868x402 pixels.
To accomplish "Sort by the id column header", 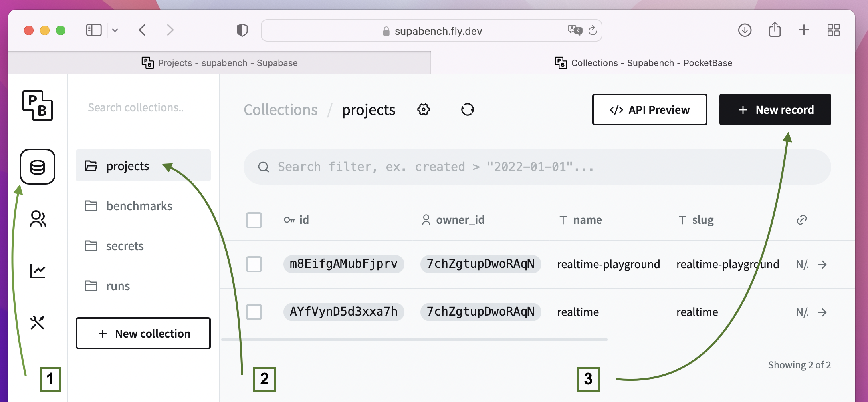I will pyautogui.click(x=296, y=220).
